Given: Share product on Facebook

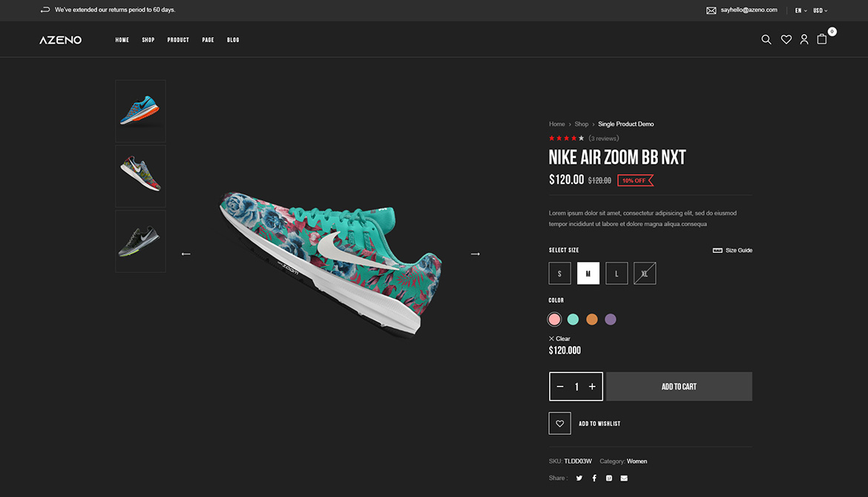Looking at the screenshot, I should (594, 478).
